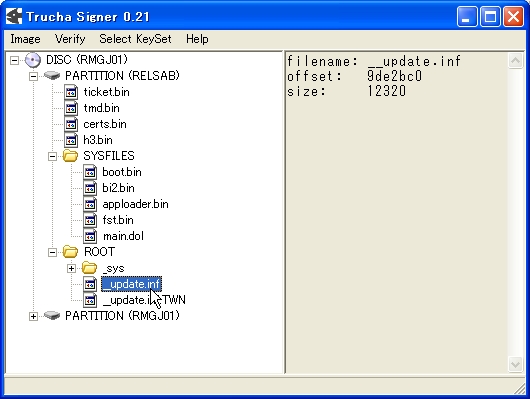Expand the _sys folder
Screen dimensions: 530x399
(x=71, y=268)
